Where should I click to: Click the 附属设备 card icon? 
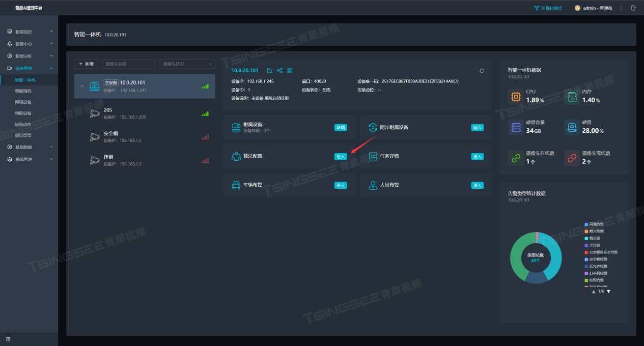pos(236,127)
